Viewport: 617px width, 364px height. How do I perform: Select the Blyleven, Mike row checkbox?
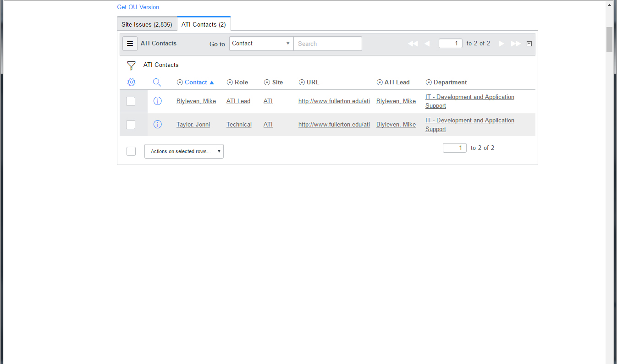131,101
